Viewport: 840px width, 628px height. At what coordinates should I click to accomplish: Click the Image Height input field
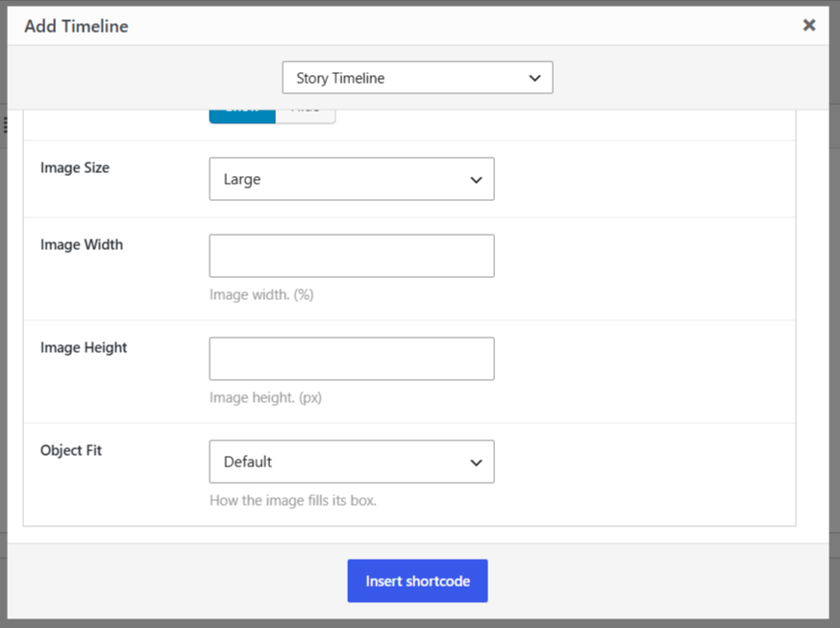pyautogui.click(x=352, y=359)
